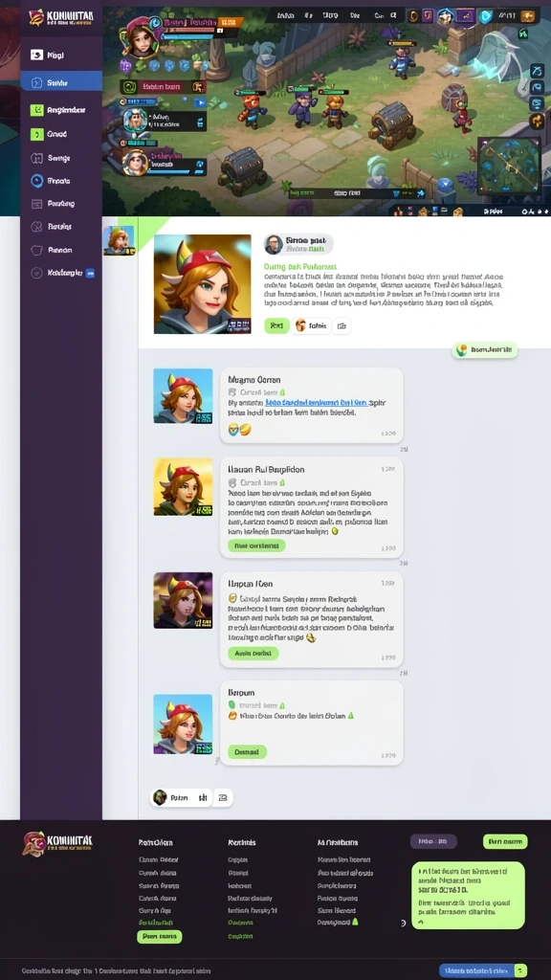This screenshot has width=551, height=980.
Task: Click the green button under the featured character description
Action: [276, 325]
